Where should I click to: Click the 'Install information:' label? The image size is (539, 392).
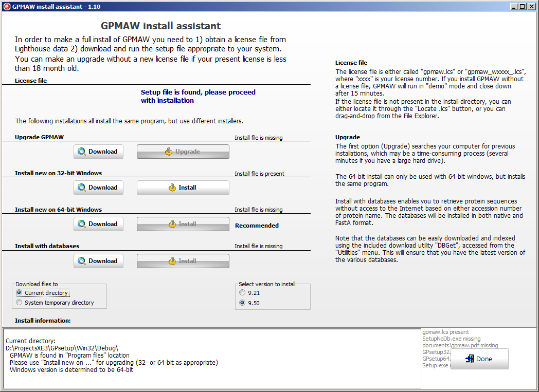pyautogui.click(x=43, y=321)
